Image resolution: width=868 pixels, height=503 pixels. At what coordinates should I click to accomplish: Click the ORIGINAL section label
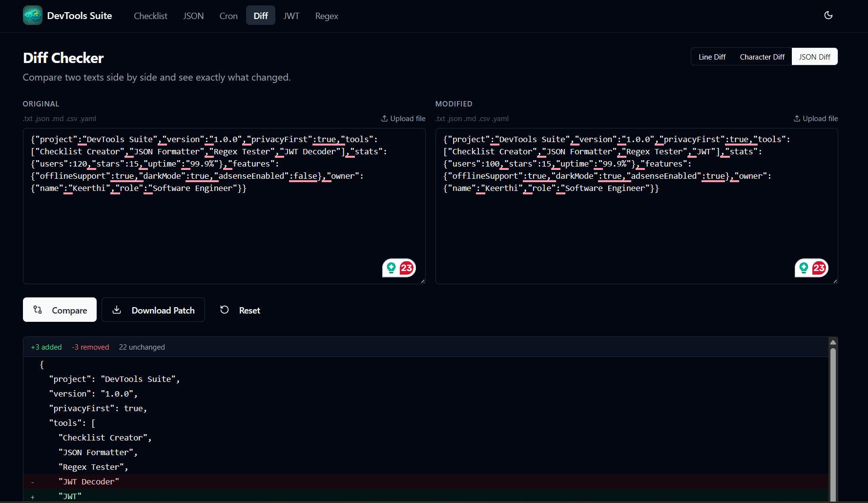[x=41, y=104]
